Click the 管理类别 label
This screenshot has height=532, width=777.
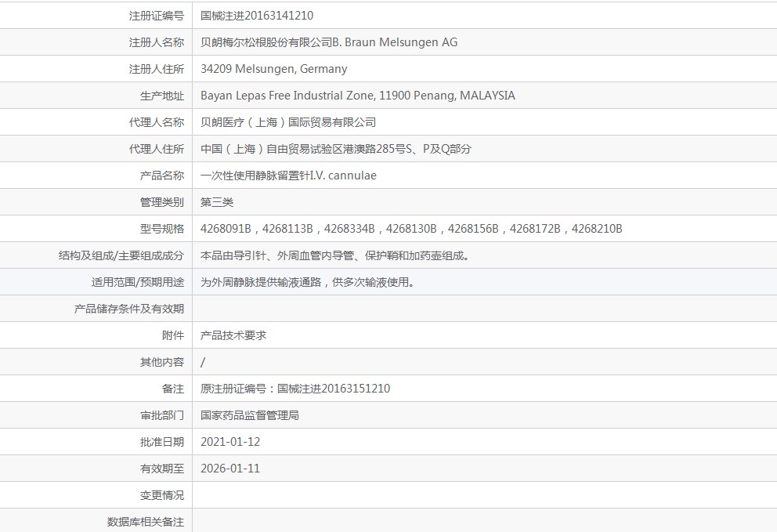coord(162,202)
